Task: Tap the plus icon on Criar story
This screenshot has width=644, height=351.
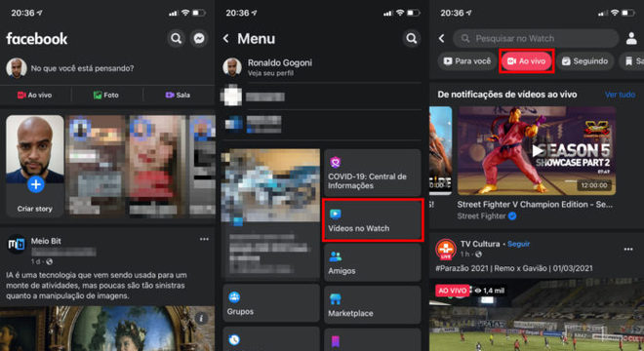Action: coord(36,184)
